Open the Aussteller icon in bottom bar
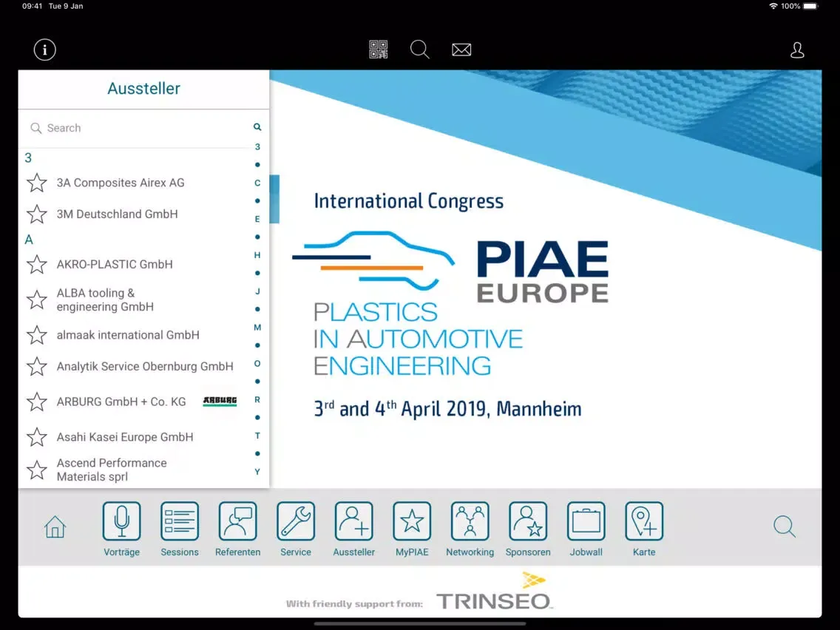This screenshot has height=630, width=840. click(353, 521)
